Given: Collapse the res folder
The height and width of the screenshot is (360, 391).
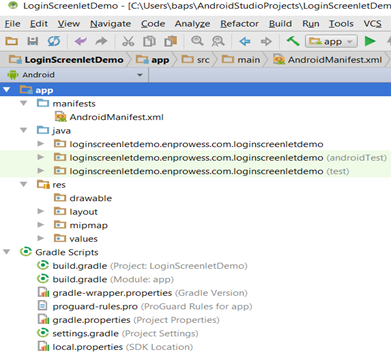Looking at the screenshot, I should 24,185.
